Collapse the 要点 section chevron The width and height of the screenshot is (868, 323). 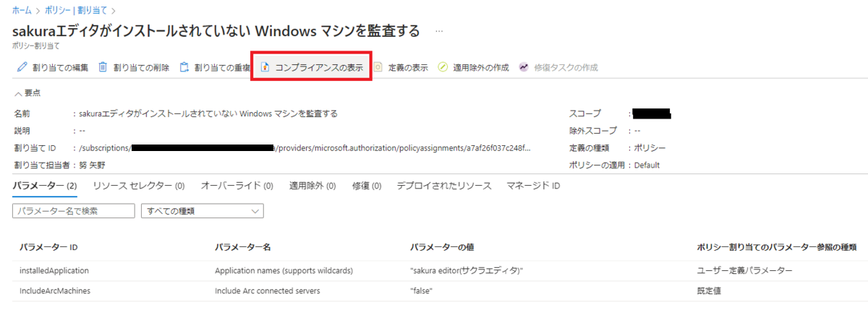(x=18, y=92)
